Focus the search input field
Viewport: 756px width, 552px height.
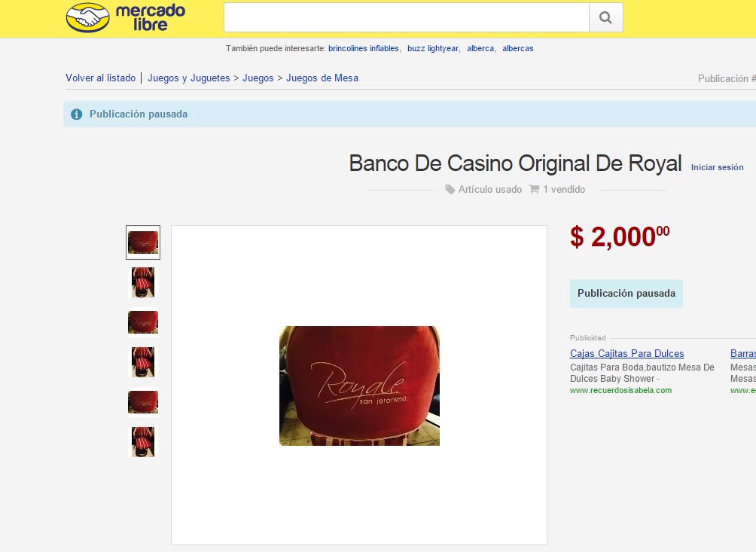point(407,18)
